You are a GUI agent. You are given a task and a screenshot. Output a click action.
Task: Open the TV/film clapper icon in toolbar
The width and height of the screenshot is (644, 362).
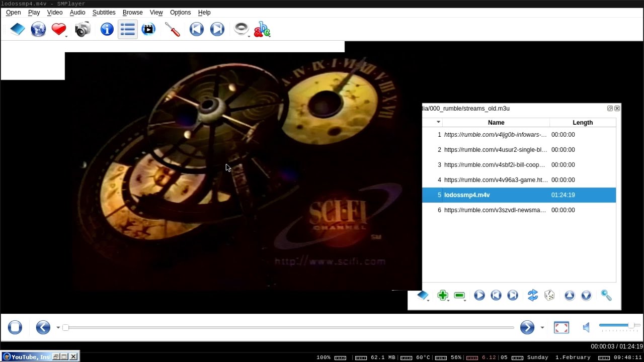pos(148,29)
